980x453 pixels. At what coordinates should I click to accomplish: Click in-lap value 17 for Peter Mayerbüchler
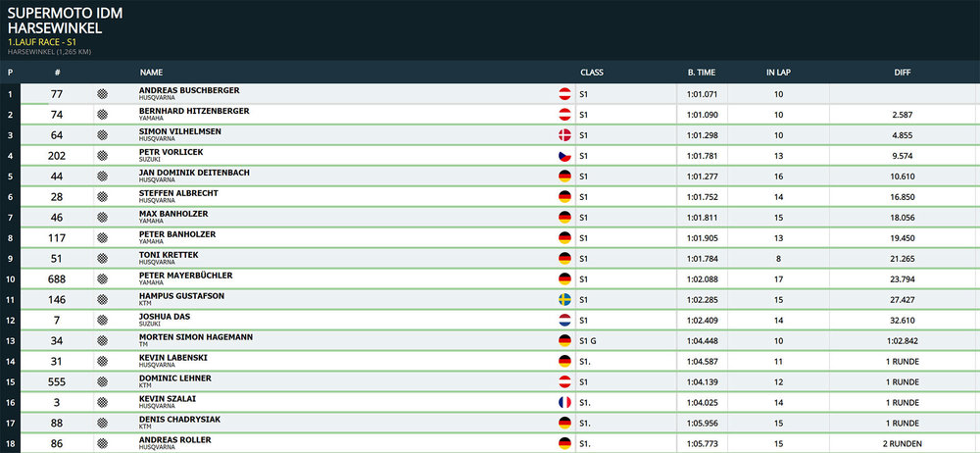[x=779, y=279]
